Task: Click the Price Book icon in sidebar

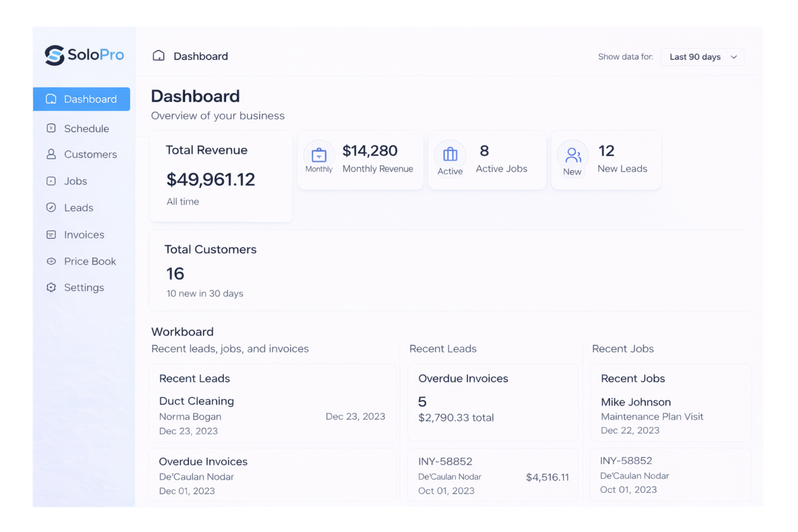Action: coord(51,261)
